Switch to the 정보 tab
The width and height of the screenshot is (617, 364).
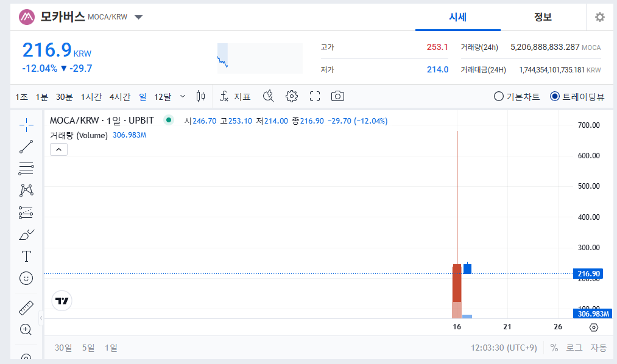543,17
